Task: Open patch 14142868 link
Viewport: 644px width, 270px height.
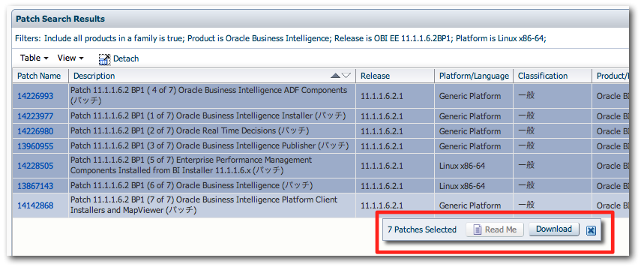Action: (35, 205)
